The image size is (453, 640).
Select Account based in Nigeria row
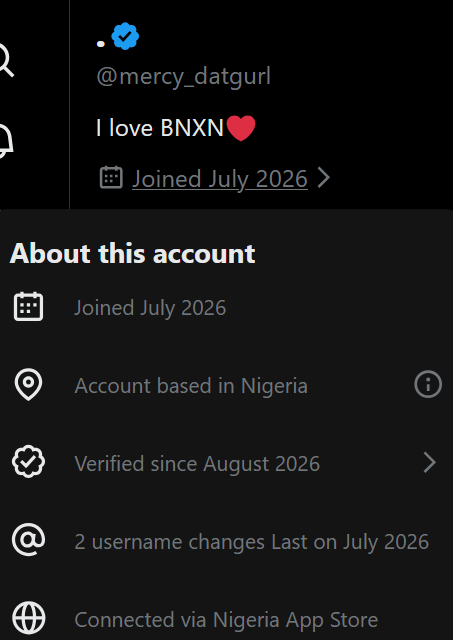click(226, 384)
